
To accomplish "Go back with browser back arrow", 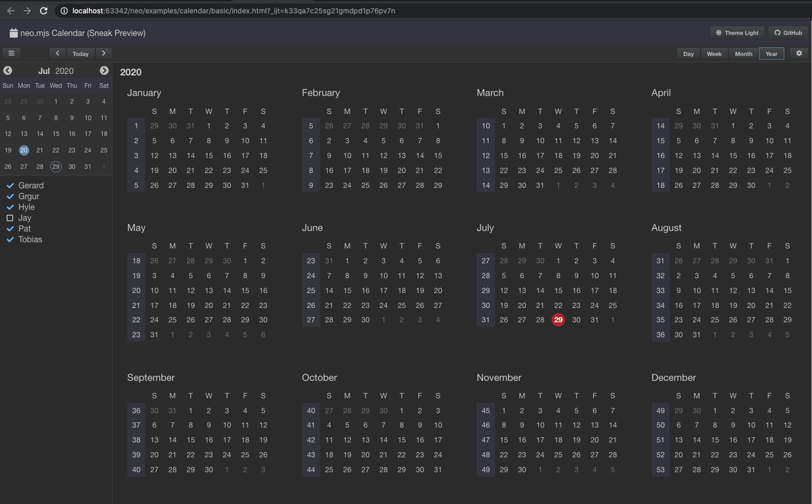I will point(11,11).
